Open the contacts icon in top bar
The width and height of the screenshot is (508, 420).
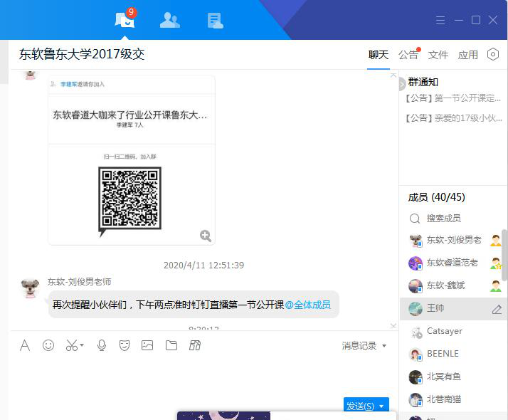pyautogui.click(x=170, y=20)
